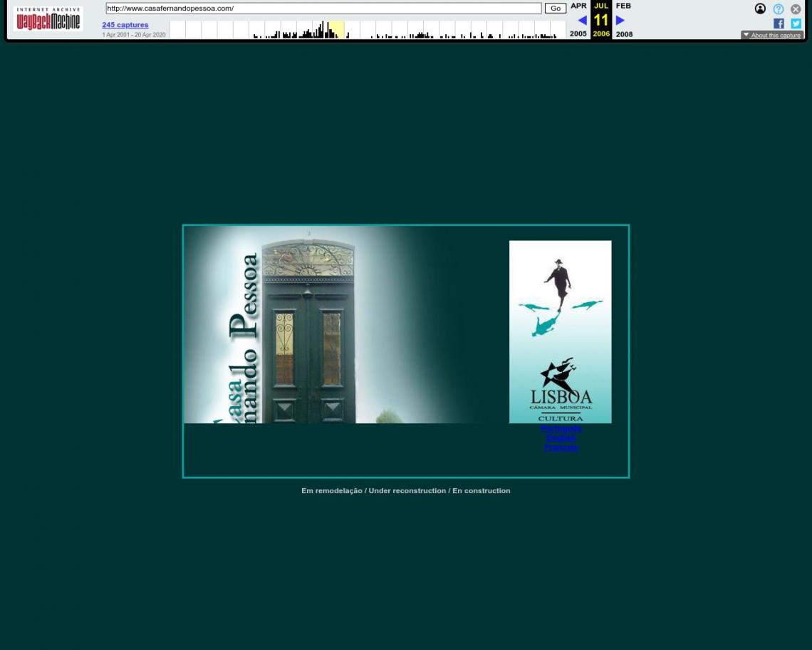Go to previous capture with blue left arrow
Screen dimensions: 812x650
[x=582, y=20]
